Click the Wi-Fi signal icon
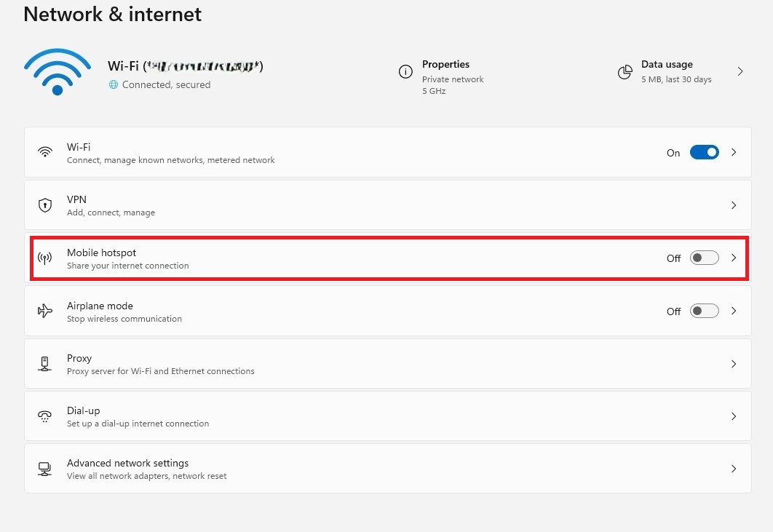773x532 pixels. [x=57, y=71]
